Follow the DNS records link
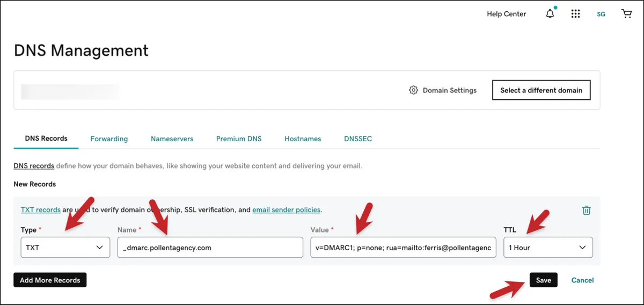Viewport: 644px width, 305px height. [x=34, y=166]
